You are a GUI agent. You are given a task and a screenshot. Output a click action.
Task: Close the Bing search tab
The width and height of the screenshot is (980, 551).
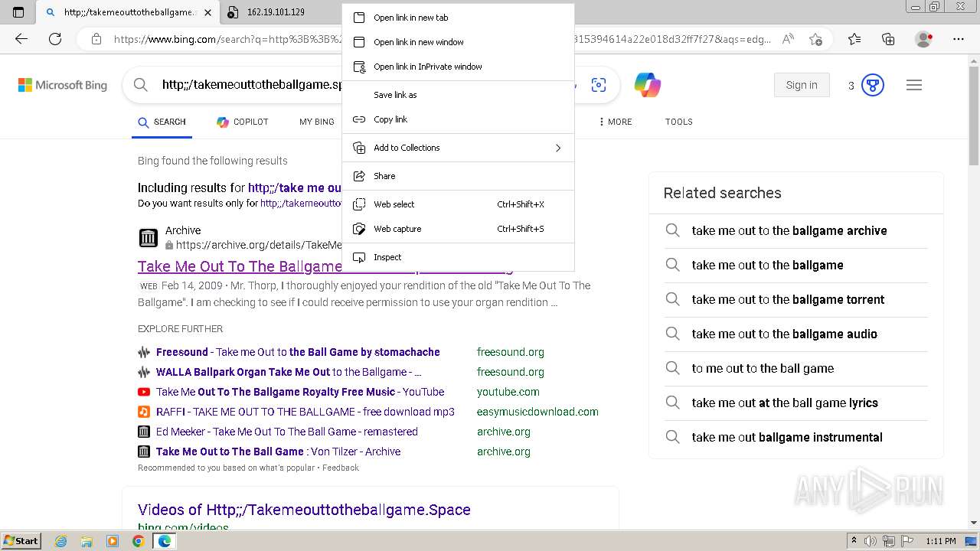tap(207, 12)
